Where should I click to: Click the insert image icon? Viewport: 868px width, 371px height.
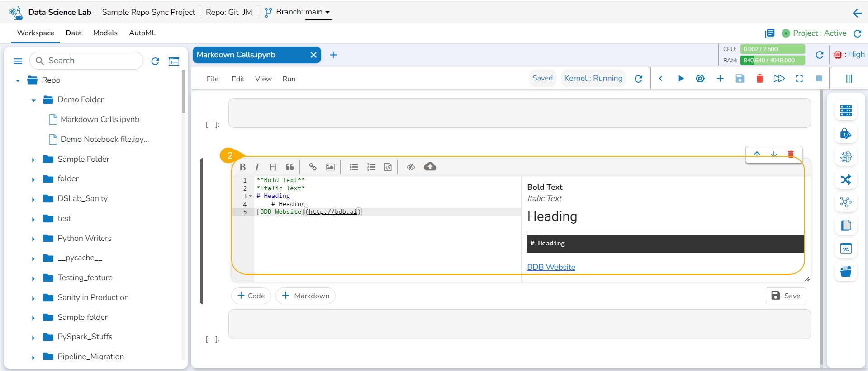pyautogui.click(x=330, y=167)
